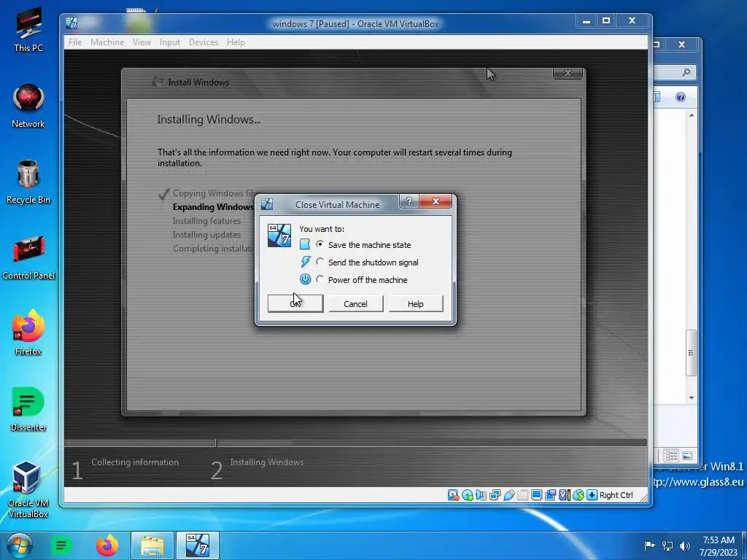This screenshot has height=560, width=747.
Task: Click the display status bar icon
Action: coord(536,495)
